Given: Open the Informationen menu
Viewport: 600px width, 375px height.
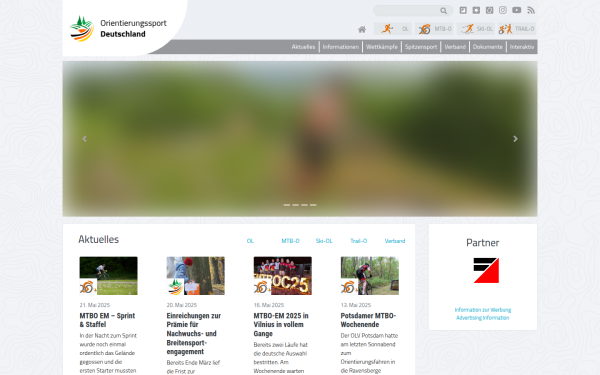Looking at the screenshot, I should pos(341,47).
